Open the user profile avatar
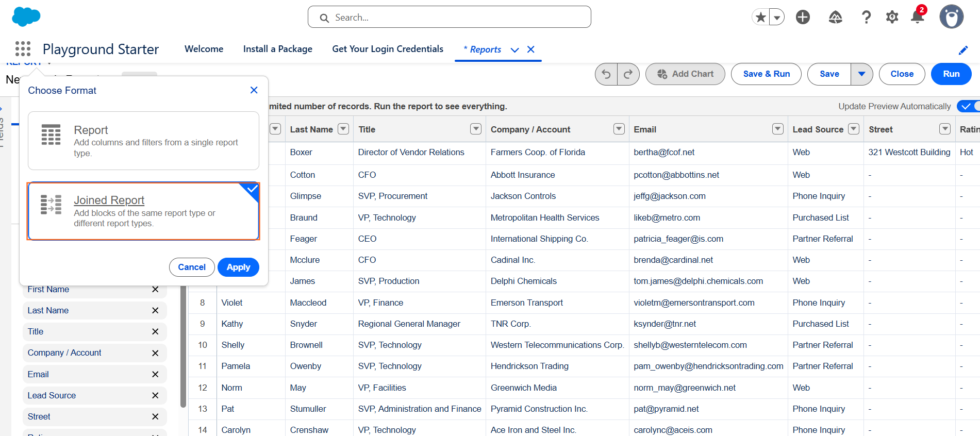This screenshot has width=980, height=436. coord(951,17)
